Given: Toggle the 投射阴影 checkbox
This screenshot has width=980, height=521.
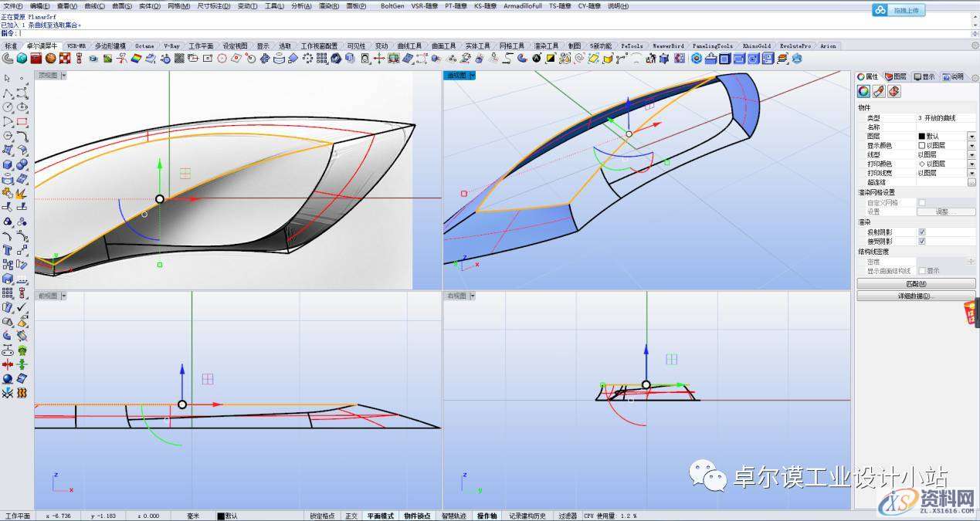Looking at the screenshot, I should pos(921,232).
